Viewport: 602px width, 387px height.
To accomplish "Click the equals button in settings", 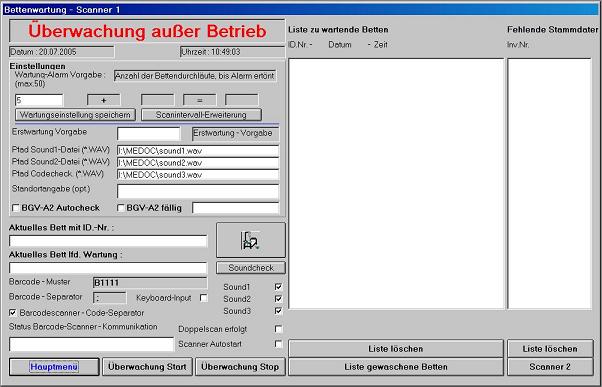I will pos(200,100).
